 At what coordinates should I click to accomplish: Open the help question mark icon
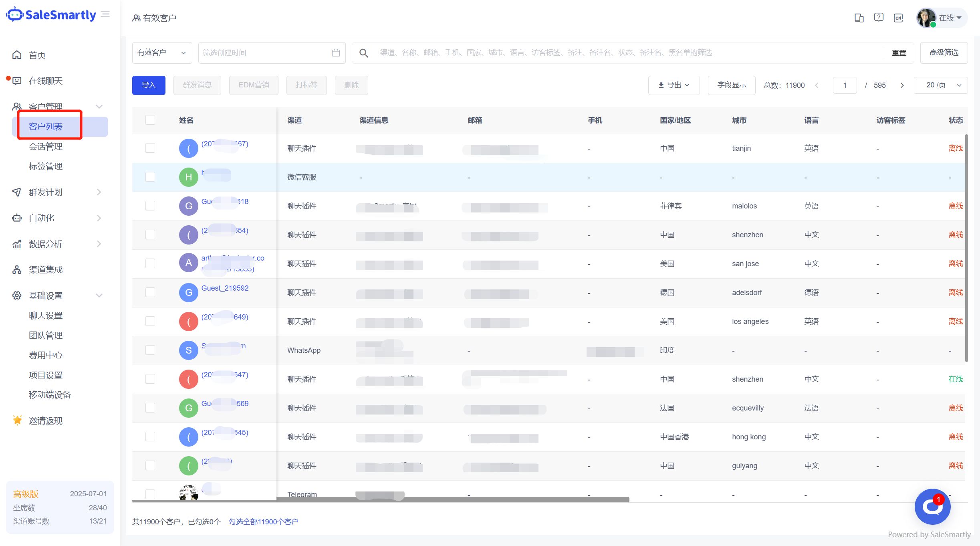pos(879,18)
